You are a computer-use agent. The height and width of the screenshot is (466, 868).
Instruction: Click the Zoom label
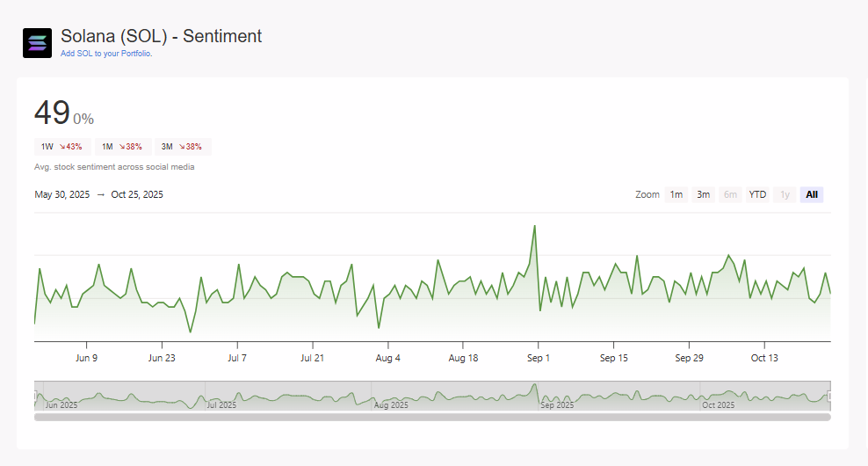647,194
